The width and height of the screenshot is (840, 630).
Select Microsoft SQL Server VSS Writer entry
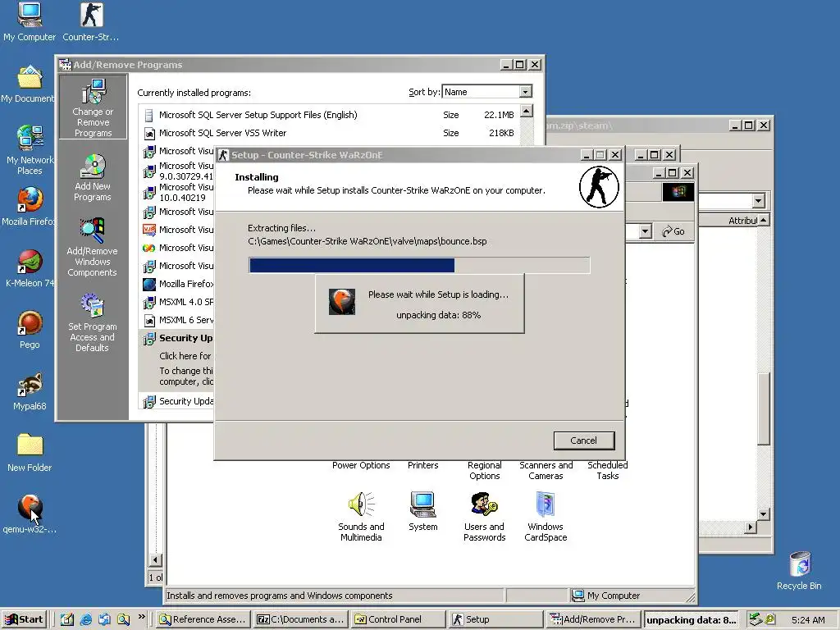click(329, 133)
